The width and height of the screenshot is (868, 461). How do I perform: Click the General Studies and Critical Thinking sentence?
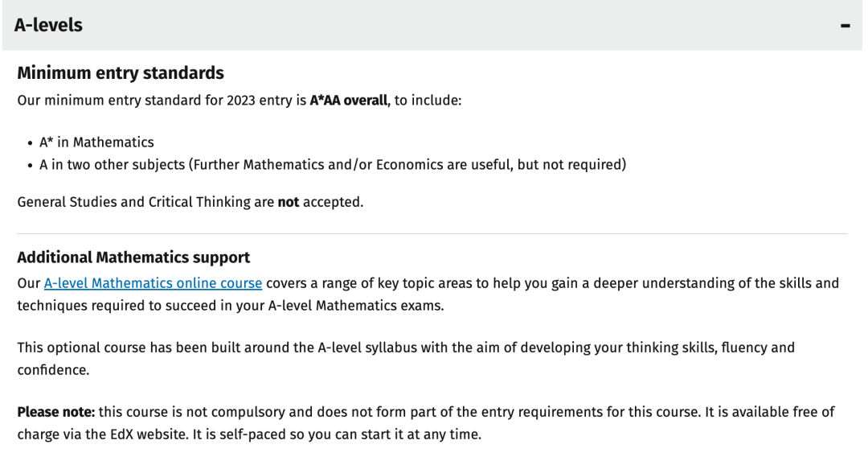(x=190, y=202)
